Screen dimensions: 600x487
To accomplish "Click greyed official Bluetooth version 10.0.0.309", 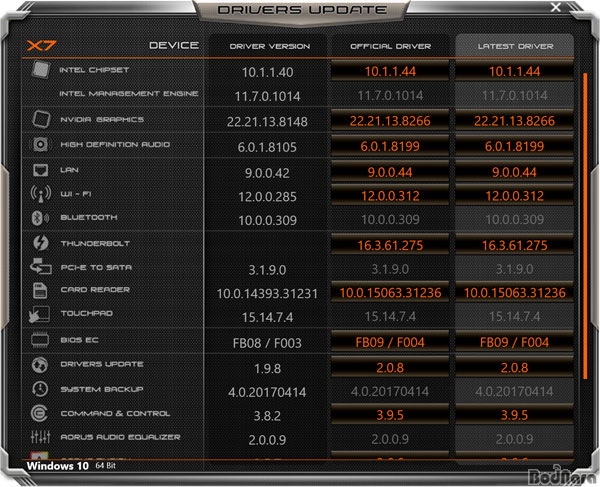I will pyautogui.click(x=390, y=220).
